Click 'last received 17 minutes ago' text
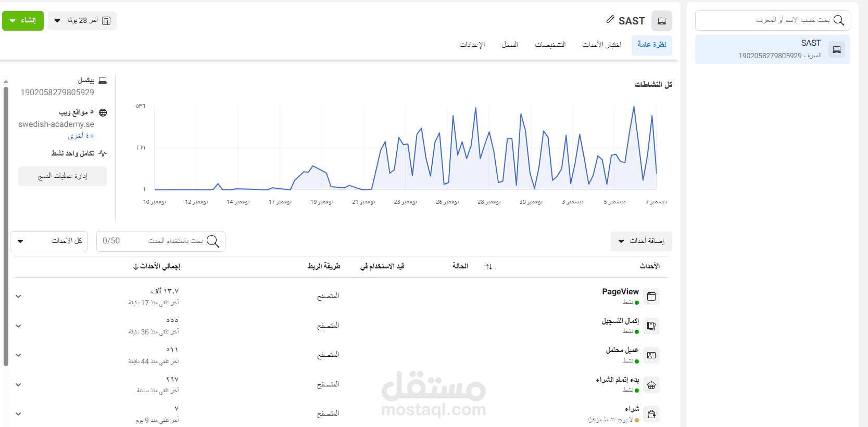 [154, 303]
